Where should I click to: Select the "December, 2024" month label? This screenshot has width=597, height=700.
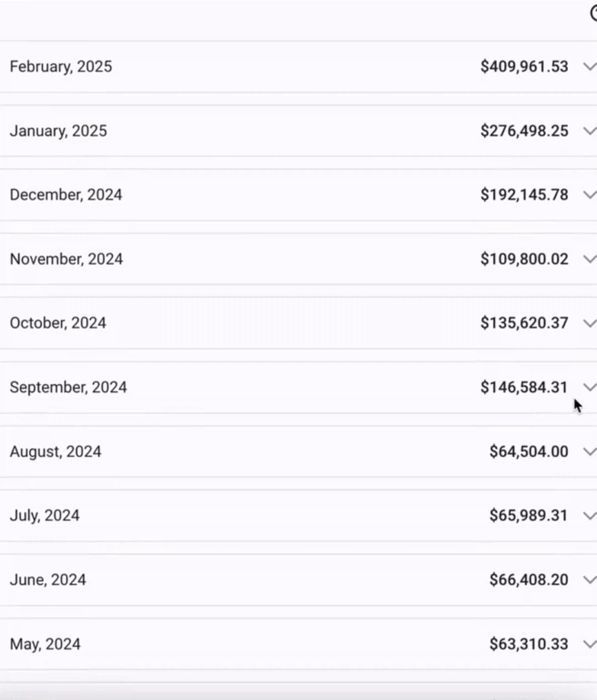tap(66, 194)
